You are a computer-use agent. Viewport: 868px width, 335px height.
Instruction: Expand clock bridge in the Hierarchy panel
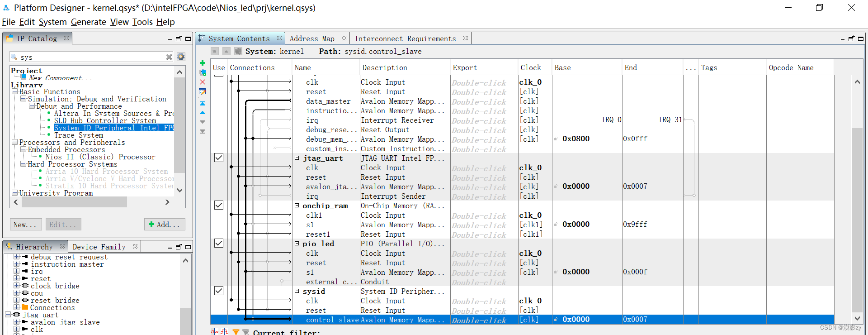17,286
